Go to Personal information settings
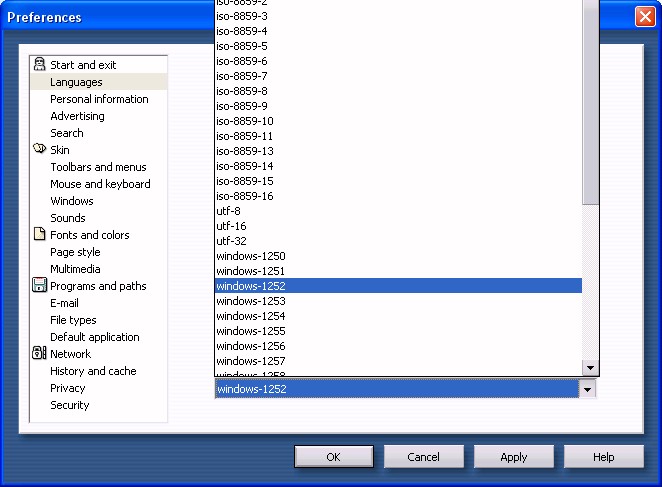 pos(99,99)
